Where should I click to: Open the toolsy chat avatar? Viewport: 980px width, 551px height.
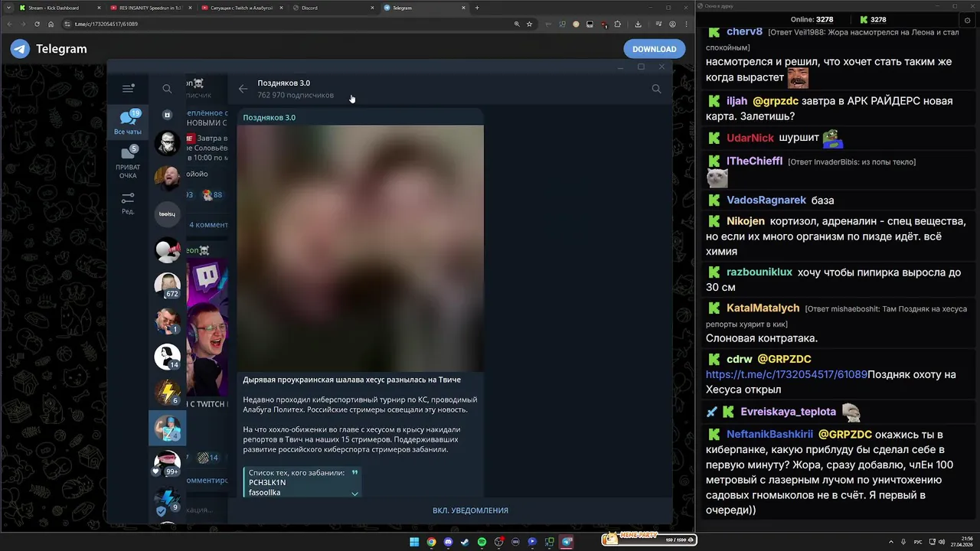click(x=168, y=214)
